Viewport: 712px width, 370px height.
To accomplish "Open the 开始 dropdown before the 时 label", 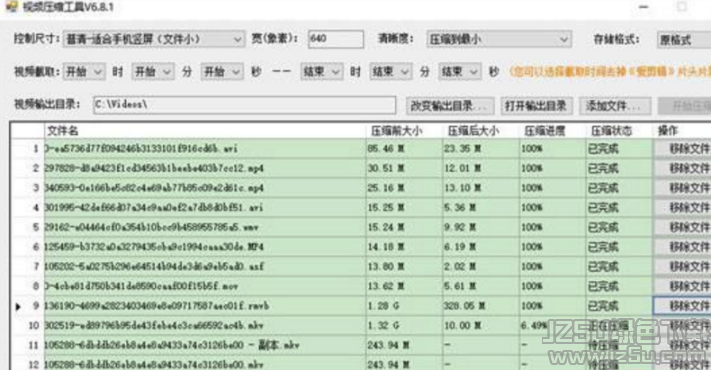I will (x=84, y=72).
